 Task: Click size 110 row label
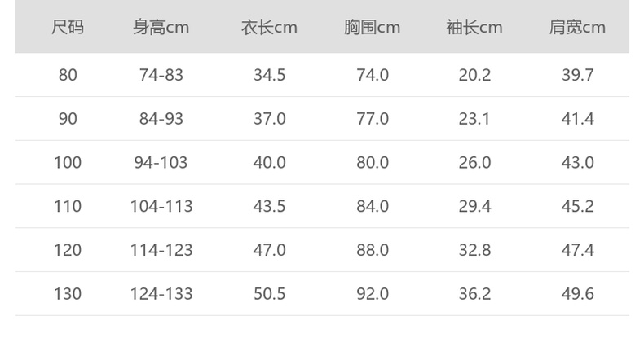click(x=68, y=207)
